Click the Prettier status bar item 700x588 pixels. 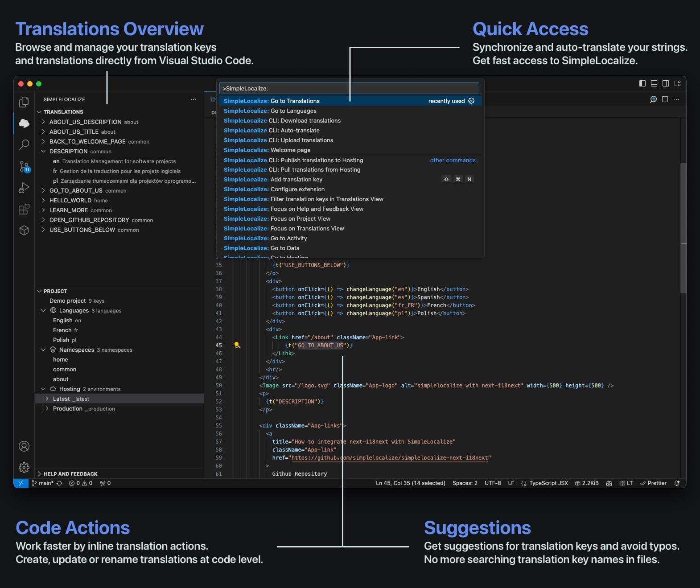pyautogui.click(x=653, y=483)
